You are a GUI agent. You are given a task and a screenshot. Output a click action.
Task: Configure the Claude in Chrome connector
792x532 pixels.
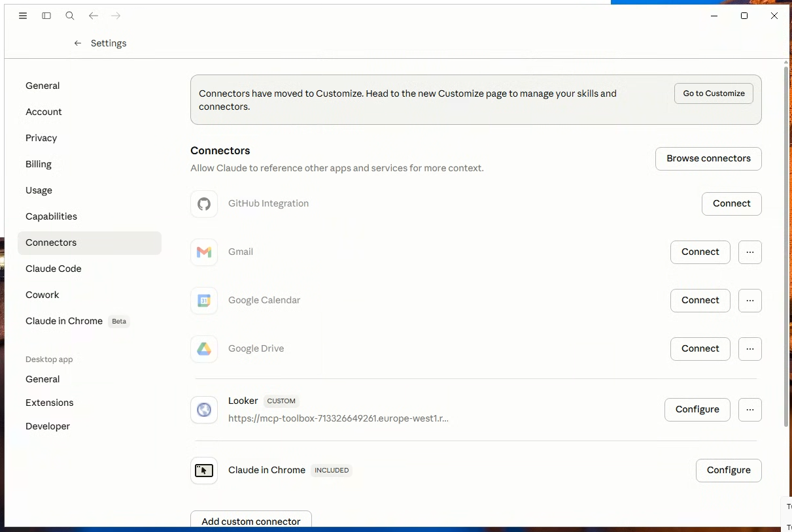[729, 471]
